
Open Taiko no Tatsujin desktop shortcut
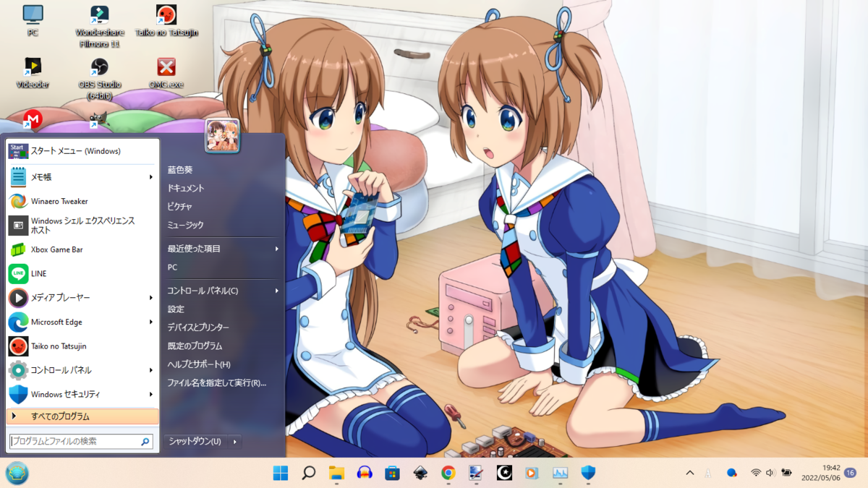point(166,20)
